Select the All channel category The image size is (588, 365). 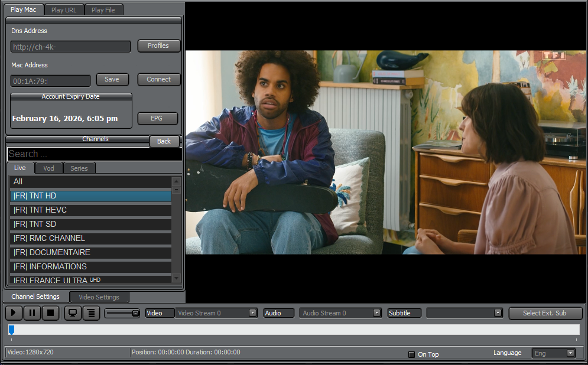[90, 182]
